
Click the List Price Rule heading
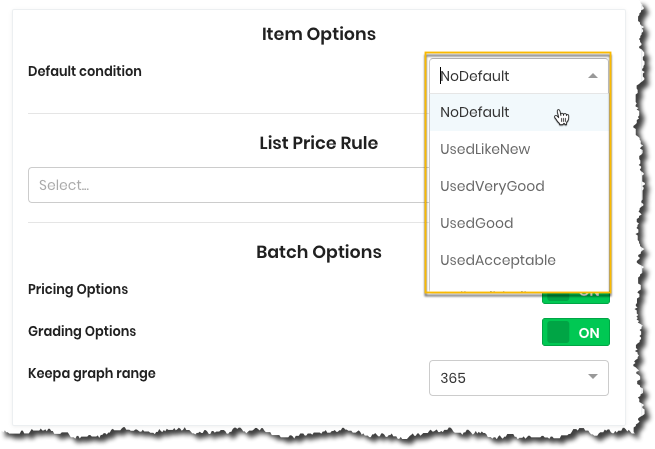pos(319,143)
